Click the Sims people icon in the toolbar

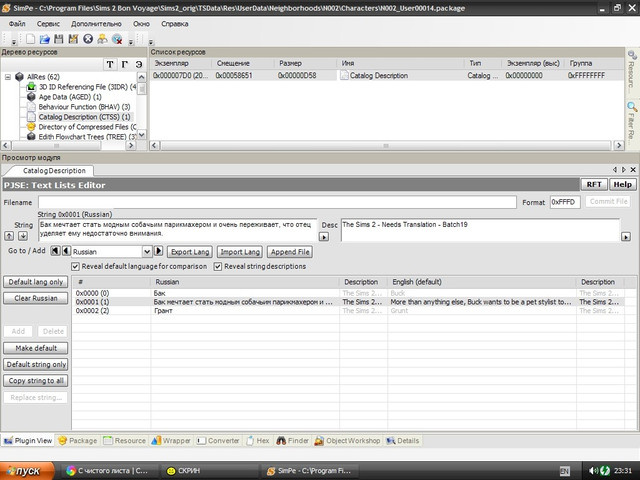[102, 39]
